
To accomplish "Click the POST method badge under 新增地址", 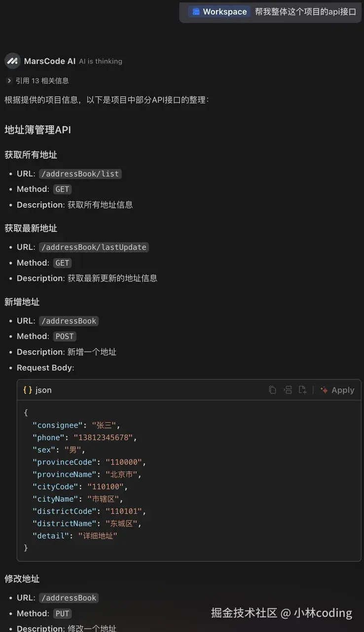I will pyautogui.click(x=65, y=336).
